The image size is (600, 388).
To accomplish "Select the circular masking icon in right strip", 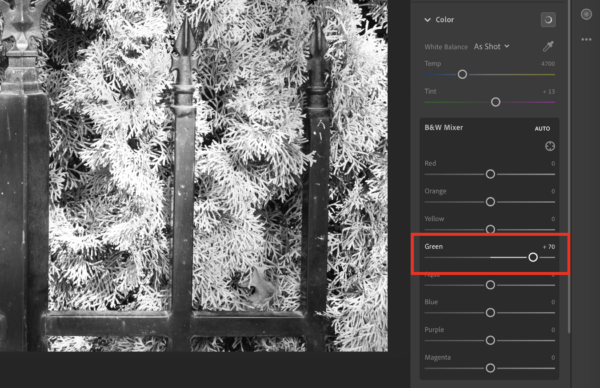I will 586,15.
